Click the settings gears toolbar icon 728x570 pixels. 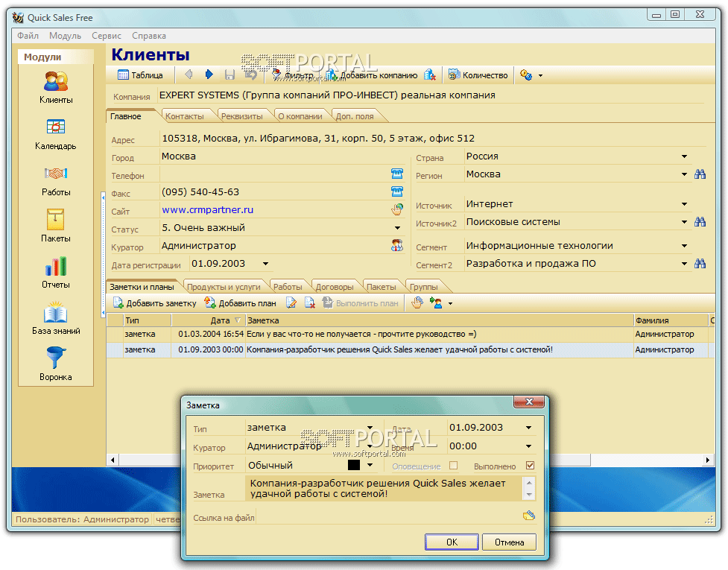click(525, 75)
